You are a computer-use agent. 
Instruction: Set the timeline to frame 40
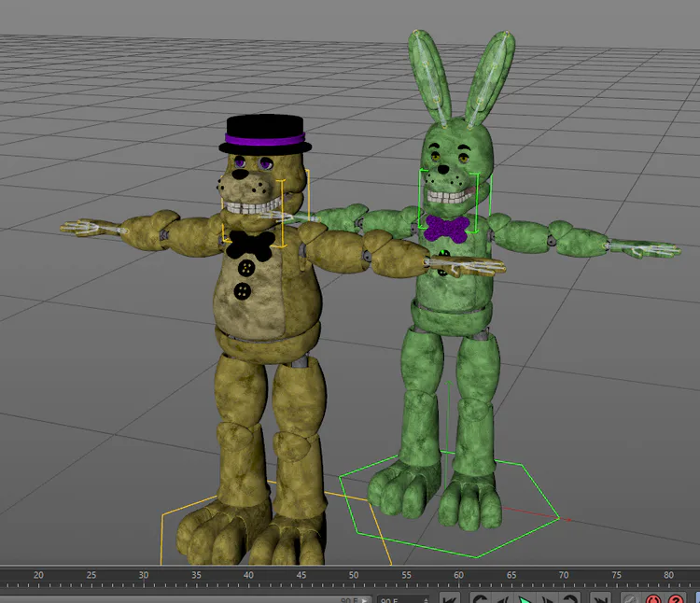[x=248, y=575]
